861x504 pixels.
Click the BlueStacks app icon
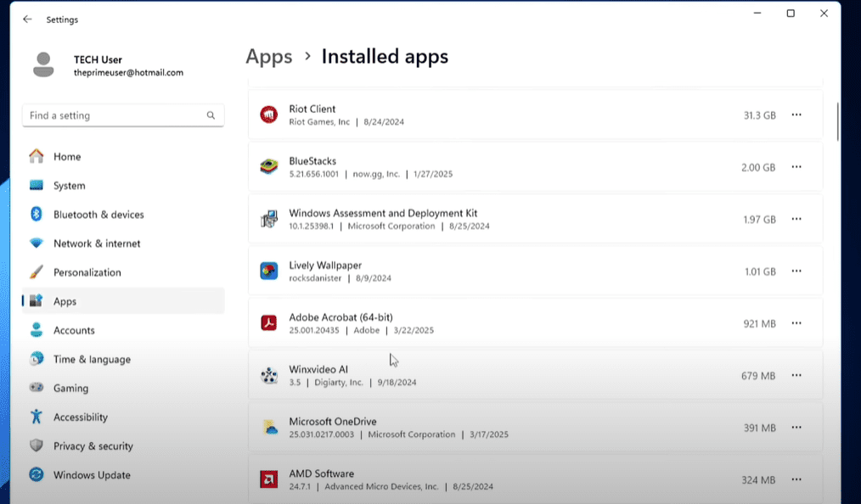(268, 167)
